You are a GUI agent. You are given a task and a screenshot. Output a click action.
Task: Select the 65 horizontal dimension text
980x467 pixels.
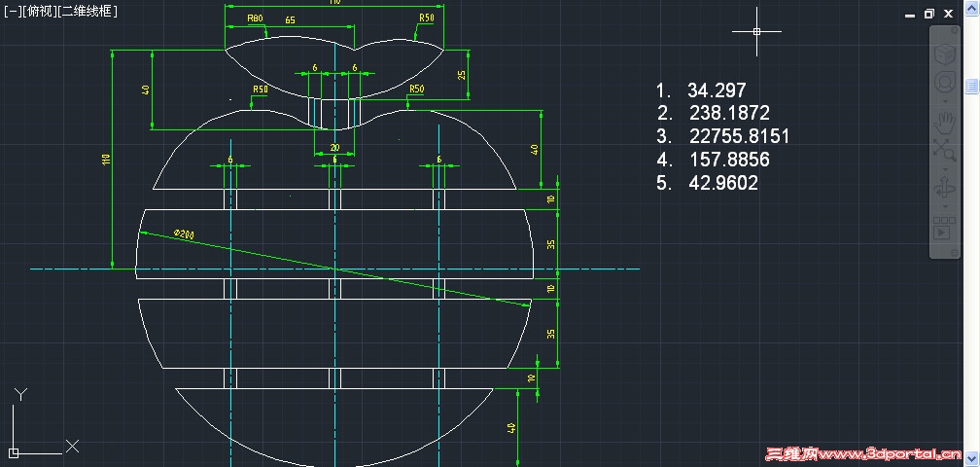(x=290, y=20)
